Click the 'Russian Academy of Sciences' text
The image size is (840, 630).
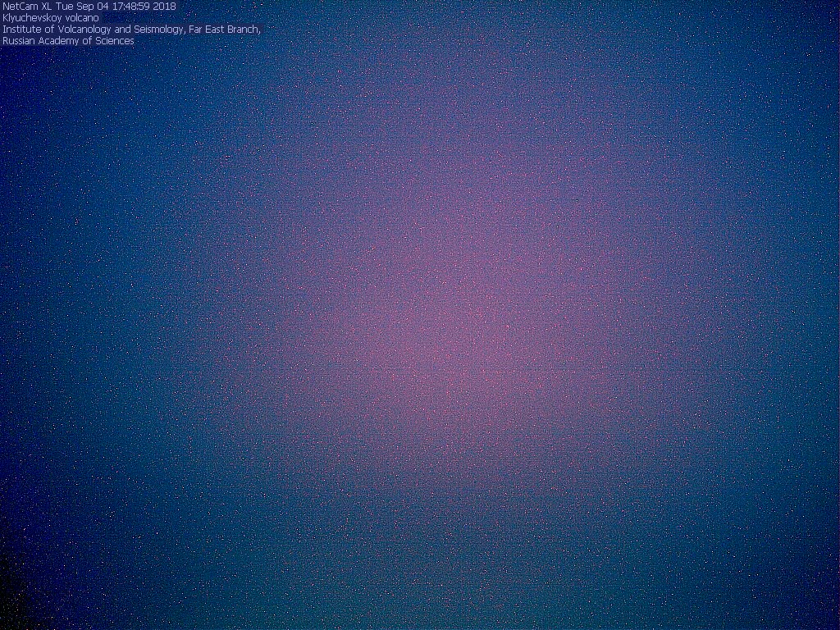point(68,41)
